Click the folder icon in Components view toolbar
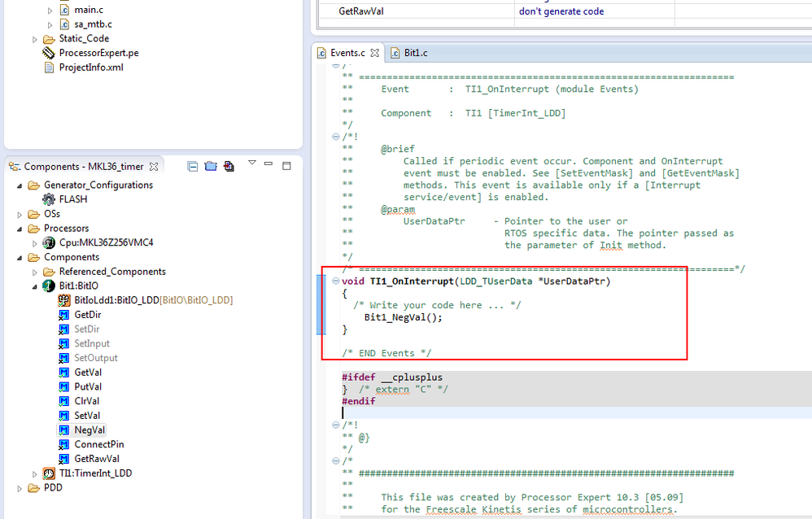The height and width of the screenshot is (519, 812). click(x=211, y=166)
